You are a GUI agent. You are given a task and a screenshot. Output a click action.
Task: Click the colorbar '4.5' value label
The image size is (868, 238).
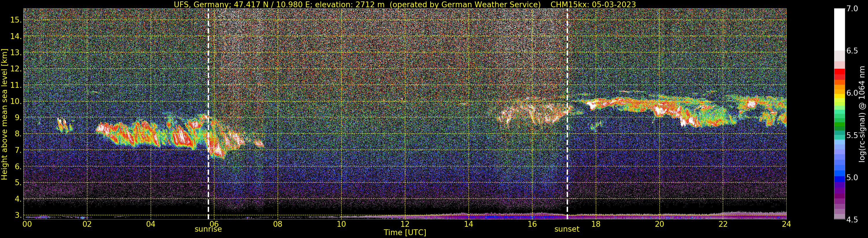tap(852, 220)
